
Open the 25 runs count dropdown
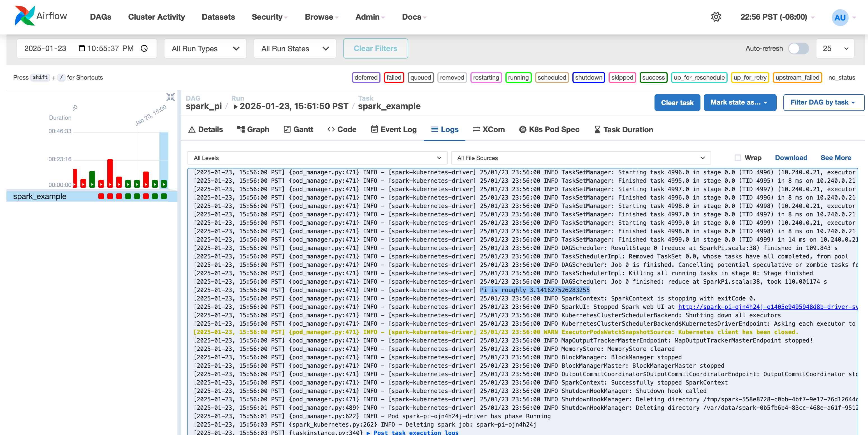[835, 48]
